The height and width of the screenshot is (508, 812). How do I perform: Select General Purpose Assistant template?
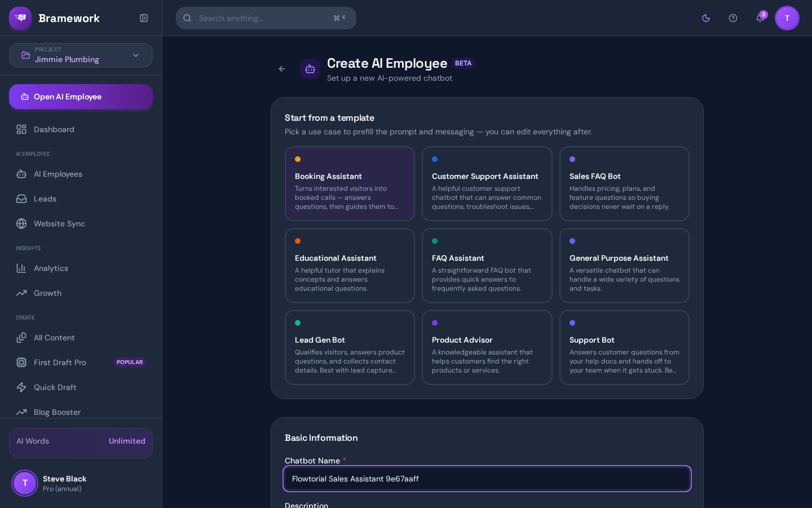pos(624,265)
